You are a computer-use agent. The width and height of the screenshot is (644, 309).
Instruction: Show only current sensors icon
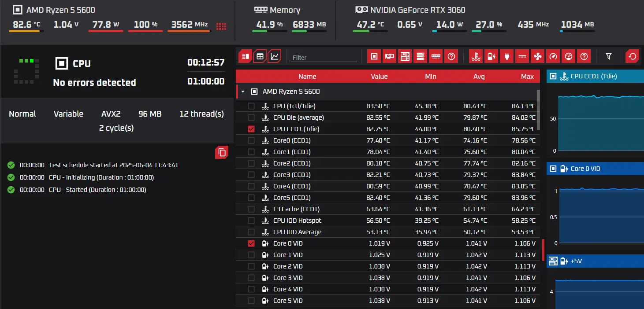coord(522,56)
